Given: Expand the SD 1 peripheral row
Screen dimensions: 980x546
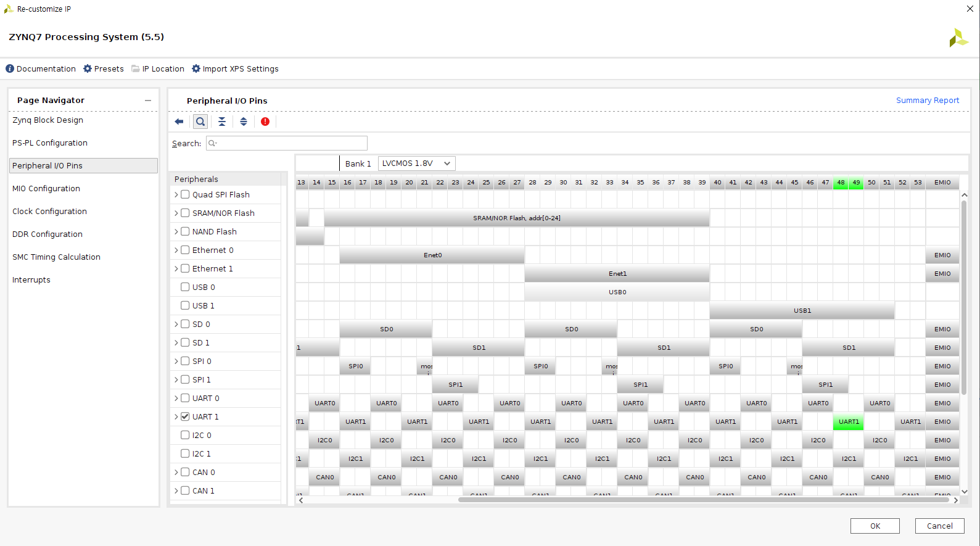Looking at the screenshot, I should tap(176, 342).
